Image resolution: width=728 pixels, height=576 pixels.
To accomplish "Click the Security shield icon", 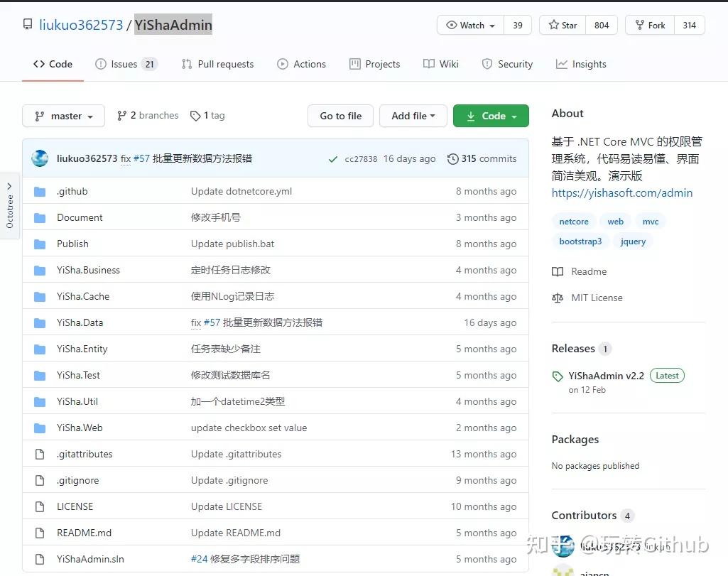I will (487, 64).
